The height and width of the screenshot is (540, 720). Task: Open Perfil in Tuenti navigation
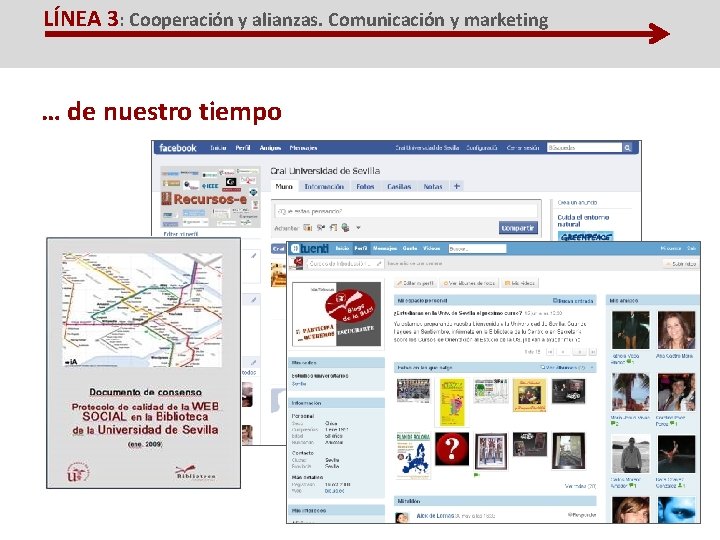(x=361, y=248)
